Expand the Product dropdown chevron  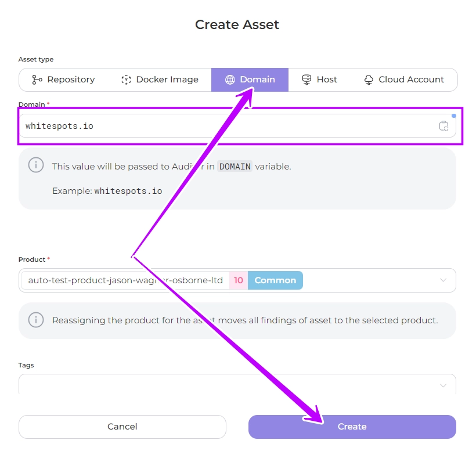point(443,280)
